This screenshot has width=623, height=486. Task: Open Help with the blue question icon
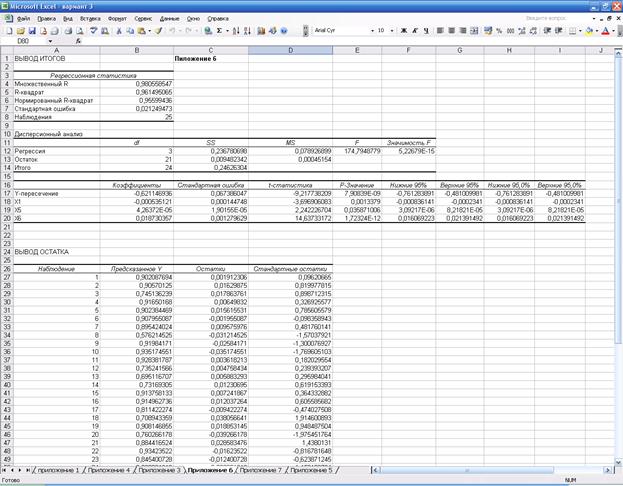coord(284,31)
